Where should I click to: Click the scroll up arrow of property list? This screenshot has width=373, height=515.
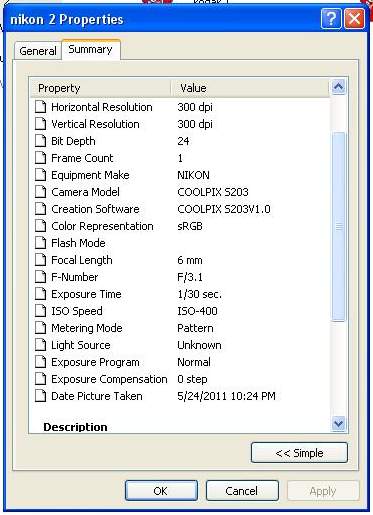tap(338, 87)
